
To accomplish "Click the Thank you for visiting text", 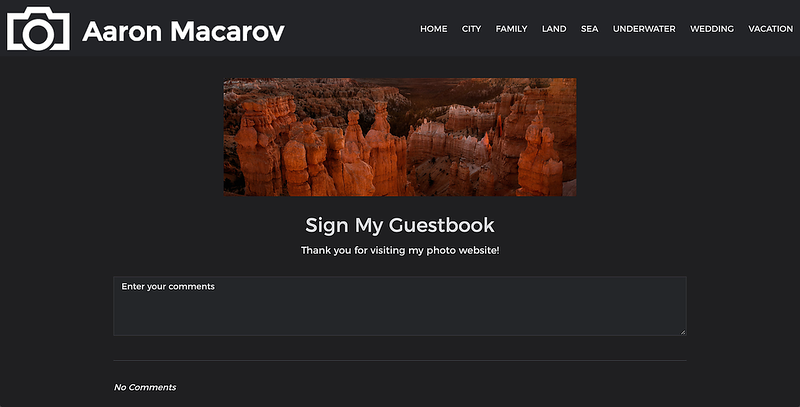I will 400,250.
